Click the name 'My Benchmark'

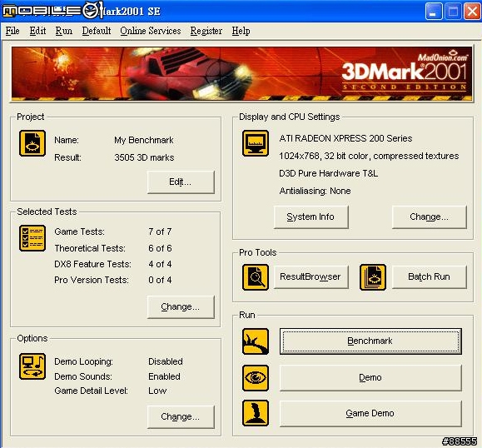point(144,140)
